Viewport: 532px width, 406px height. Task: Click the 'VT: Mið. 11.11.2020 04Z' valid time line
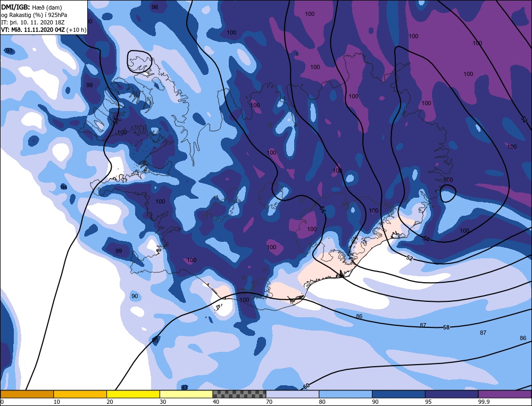tap(32, 30)
